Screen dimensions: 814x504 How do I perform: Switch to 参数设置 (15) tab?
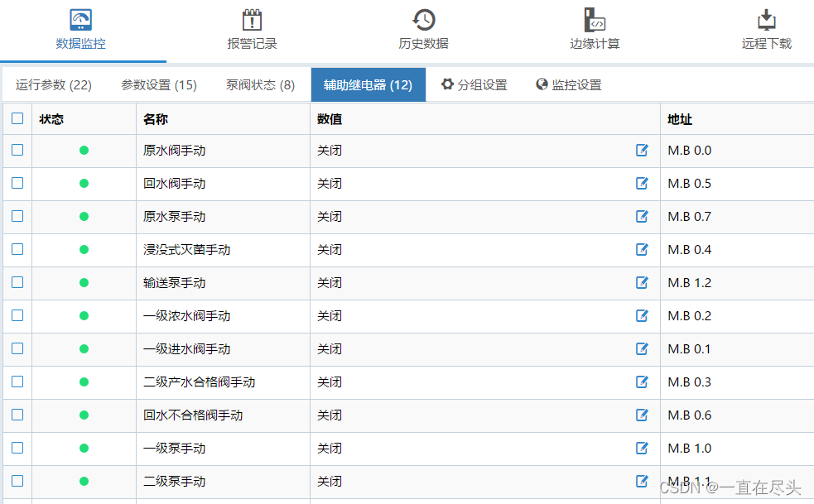click(x=159, y=84)
